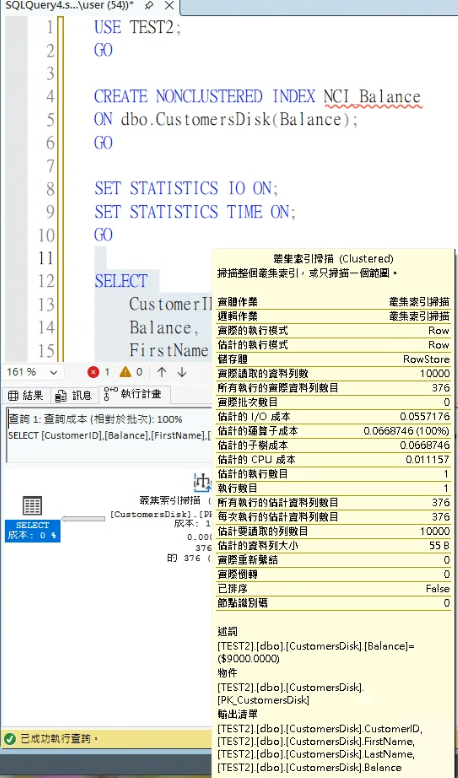Viewport: 458px width, 778px height.
Task: Switch to the 訊息 tab
Action: pyautogui.click(x=73, y=395)
